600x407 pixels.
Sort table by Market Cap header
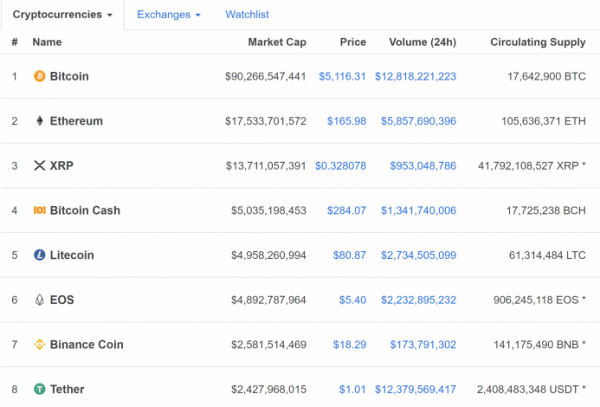[277, 42]
